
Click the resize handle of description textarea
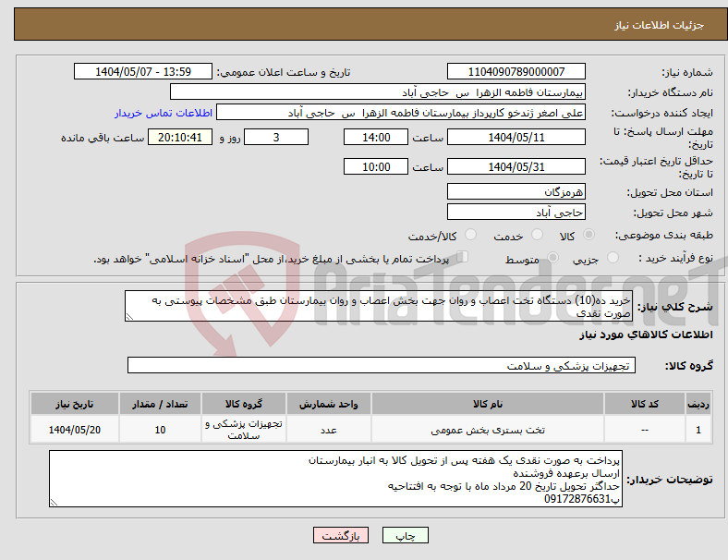[x=129, y=317]
